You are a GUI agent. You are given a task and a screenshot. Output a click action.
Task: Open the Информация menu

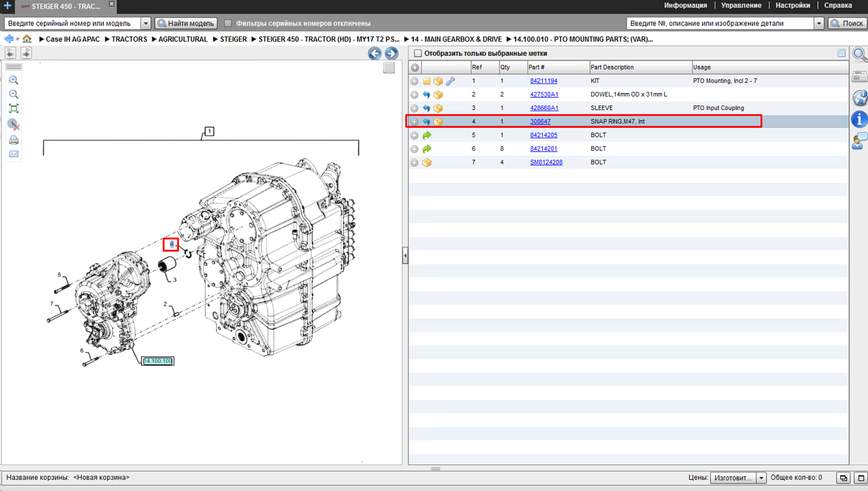point(685,5)
